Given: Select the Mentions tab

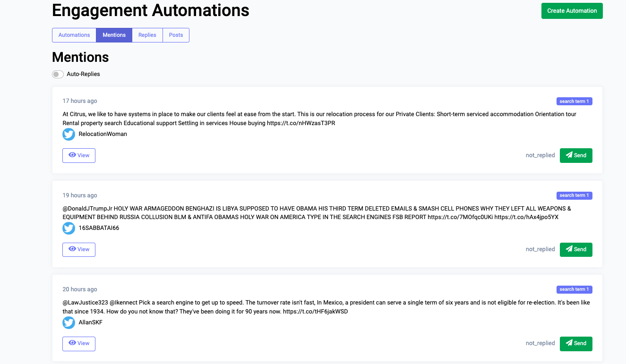Looking at the screenshot, I should [x=114, y=35].
